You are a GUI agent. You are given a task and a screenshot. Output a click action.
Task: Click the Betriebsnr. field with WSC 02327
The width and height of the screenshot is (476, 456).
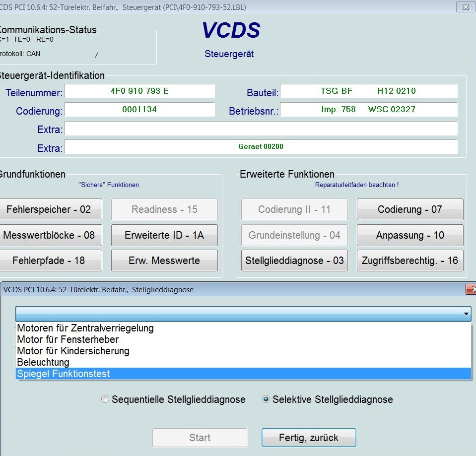click(368, 110)
